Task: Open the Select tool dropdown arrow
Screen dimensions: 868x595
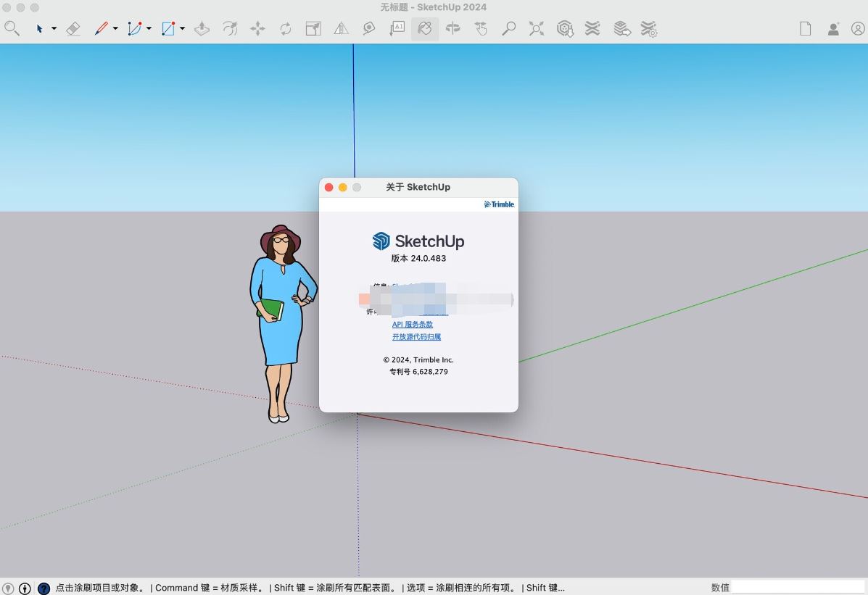Action: (x=54, y=28)
